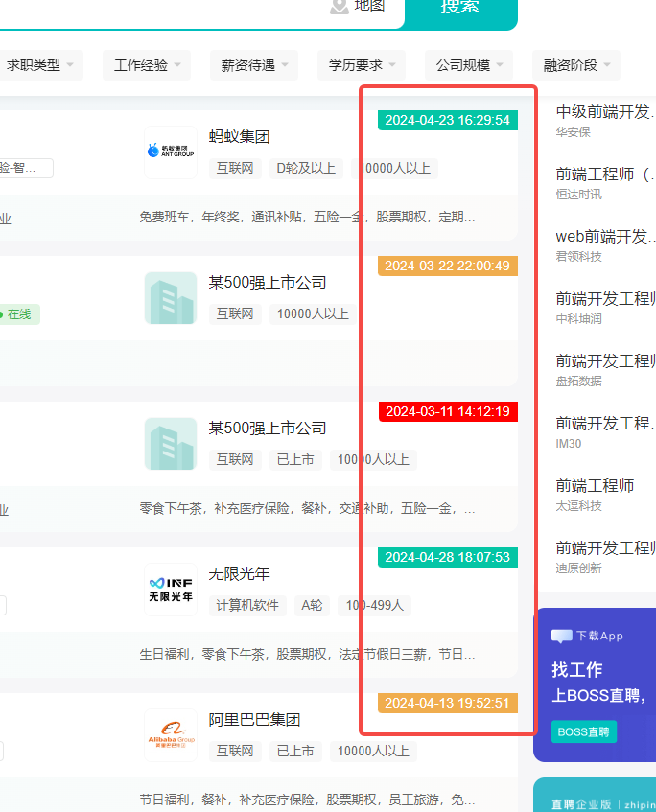Click the D轮及以上 tag

point(306,169)
